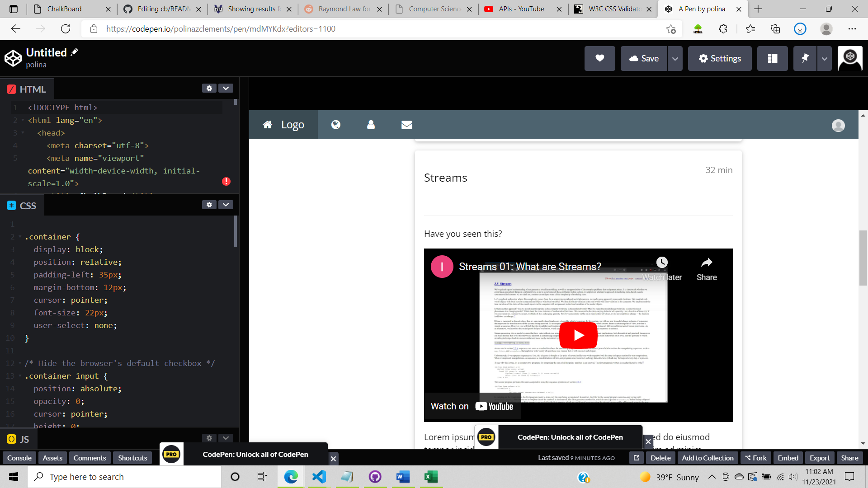Collapse the .container rule fold arrow
Image resolution: width=868 pixels, height=488 pixels.
[x=20, y=237]
